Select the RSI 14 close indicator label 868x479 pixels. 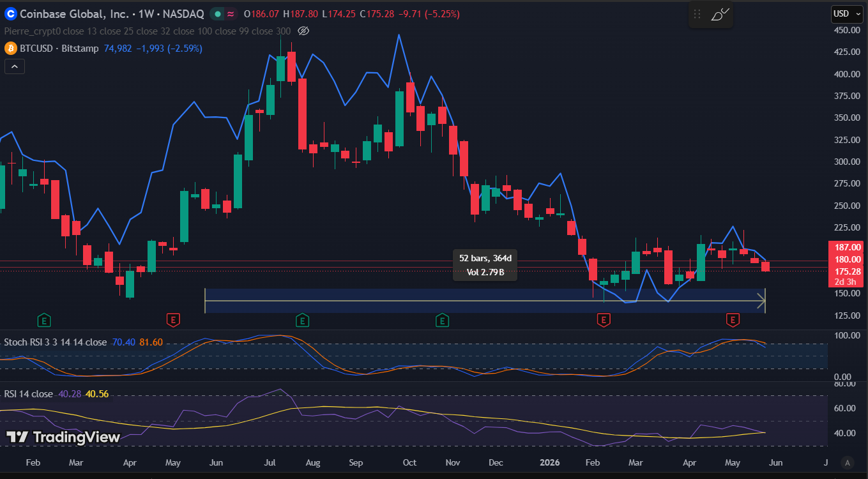point(28,393)
